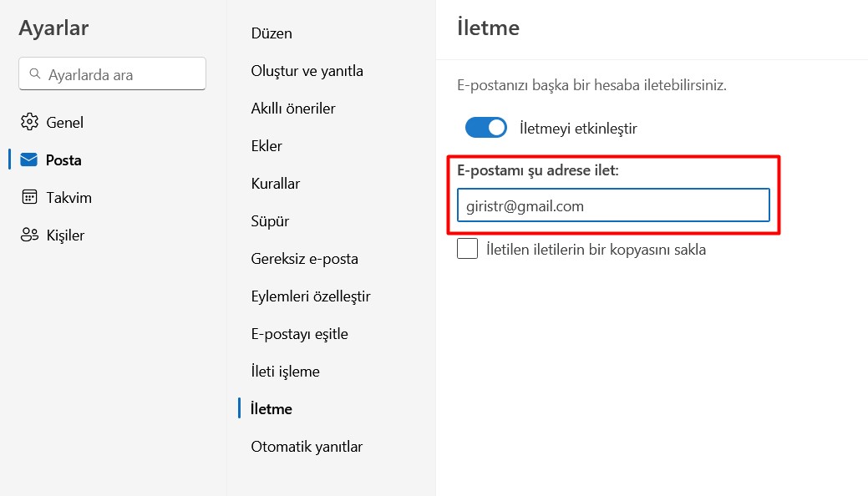Open the E-postayı eşitle section
The height and width of the screenshot is (496, 868).
tap(299, 333)
